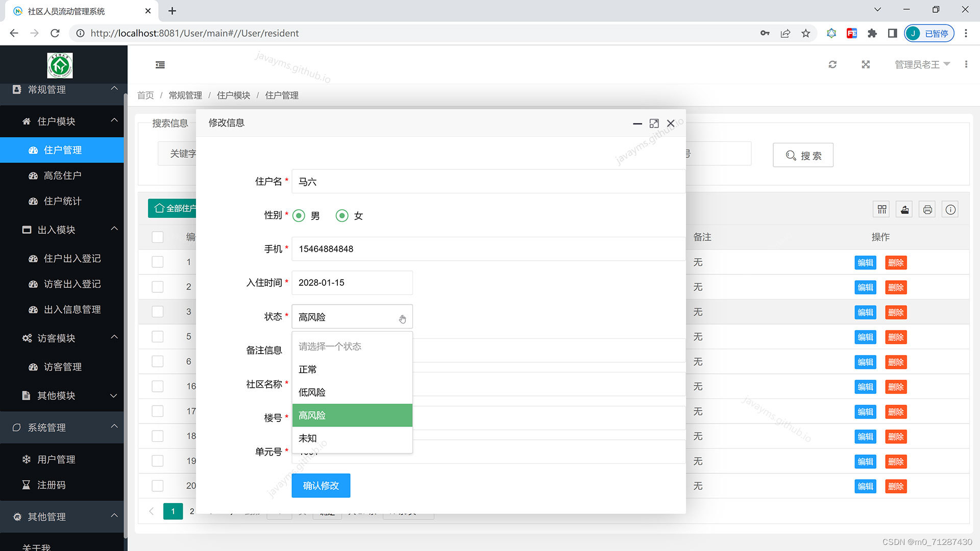980x551 pixels.
Task: Open the 管理员老王 user dropdown
Action: coord(922,65)
